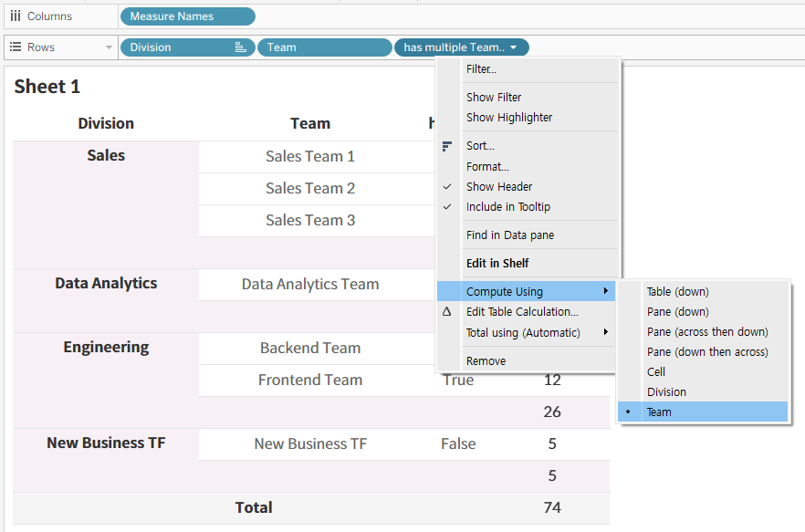
Task: Click the sort icon on Division pill
Action: pyautogui.click(x=241, y=47)
